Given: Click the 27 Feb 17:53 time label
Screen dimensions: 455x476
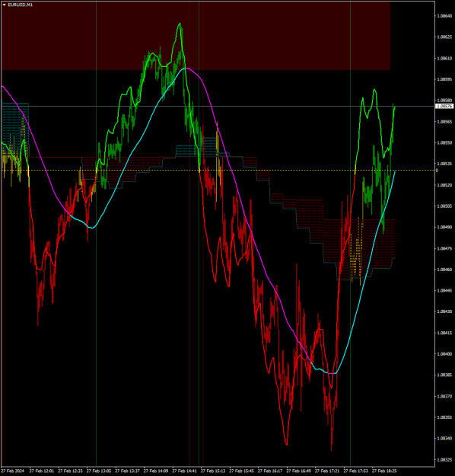Looking at the screenshot, I should click(x=355, y=471).
